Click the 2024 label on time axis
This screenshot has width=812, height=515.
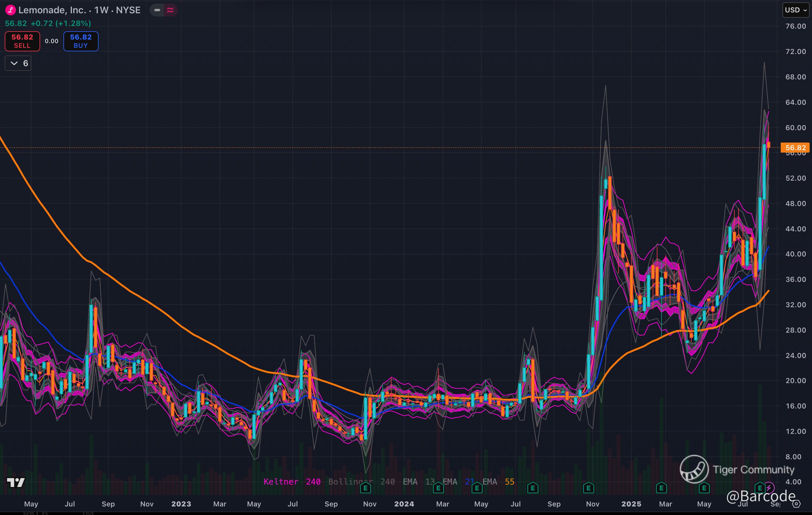(x=404, y=504)
